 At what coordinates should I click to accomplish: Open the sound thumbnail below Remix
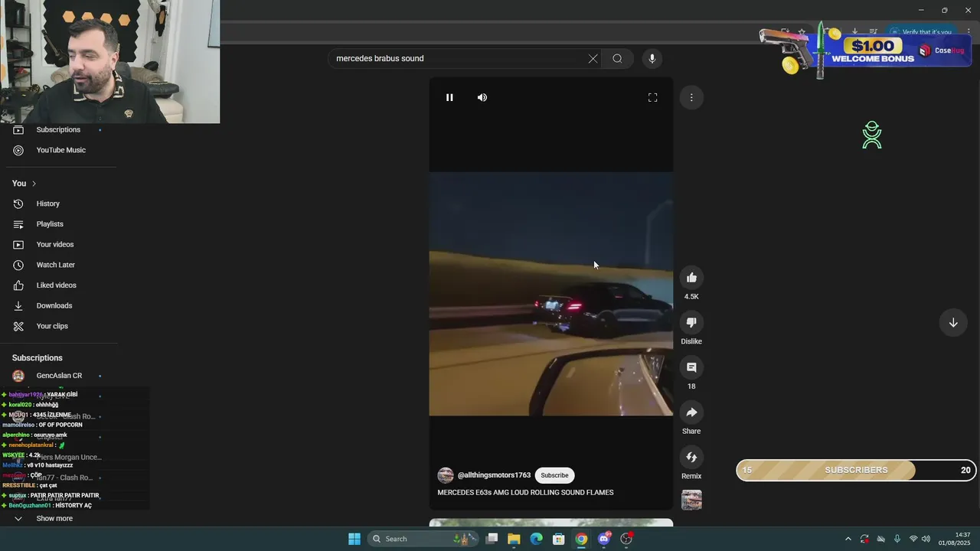(691, 500)
